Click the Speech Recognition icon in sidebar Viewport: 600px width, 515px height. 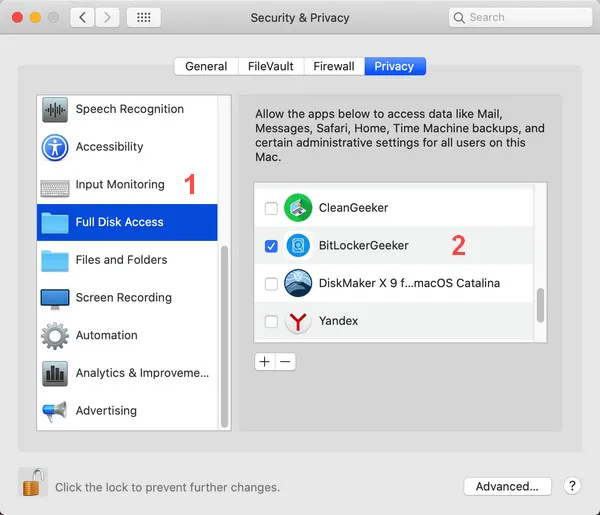coord(55,109)
